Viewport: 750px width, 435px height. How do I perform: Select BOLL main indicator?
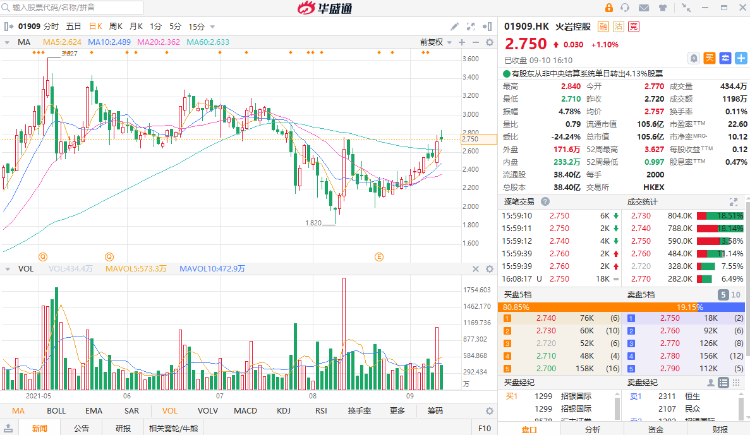56,411
